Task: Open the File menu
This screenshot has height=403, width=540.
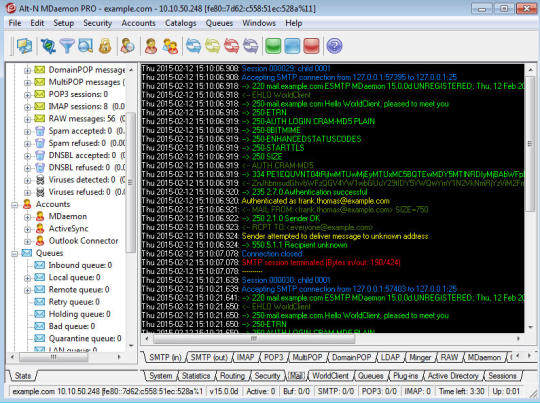Action: pos(15,23)
